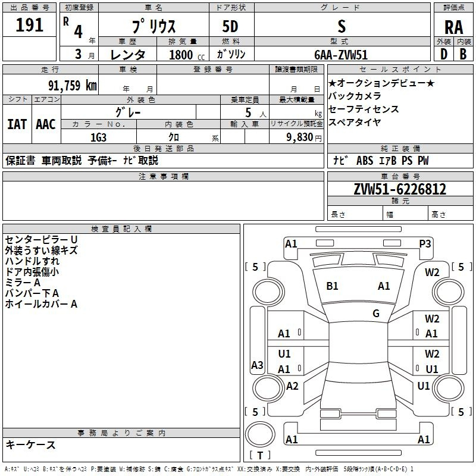Select the exterior grade D cell

(x=443, y=55)
